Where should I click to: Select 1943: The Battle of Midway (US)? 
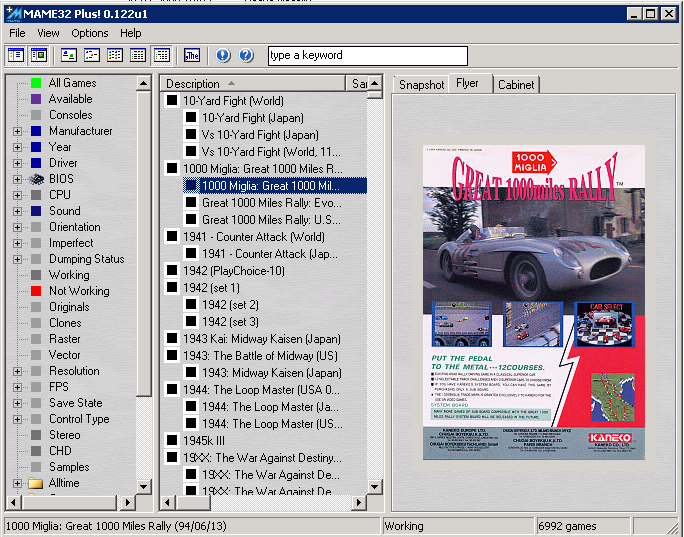[260, 356]
